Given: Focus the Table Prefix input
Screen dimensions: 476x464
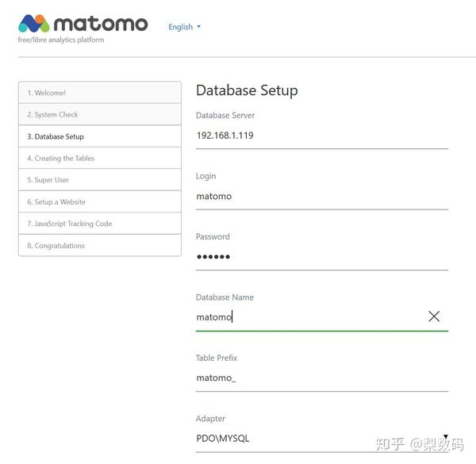Looking at the screenshot, I should [321, 378].
